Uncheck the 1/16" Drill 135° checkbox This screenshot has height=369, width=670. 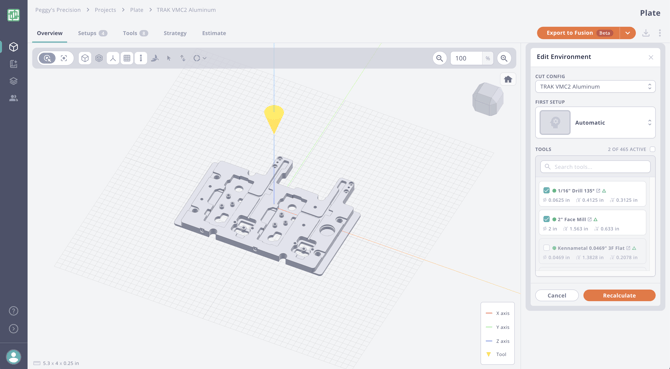pos(546,190)
